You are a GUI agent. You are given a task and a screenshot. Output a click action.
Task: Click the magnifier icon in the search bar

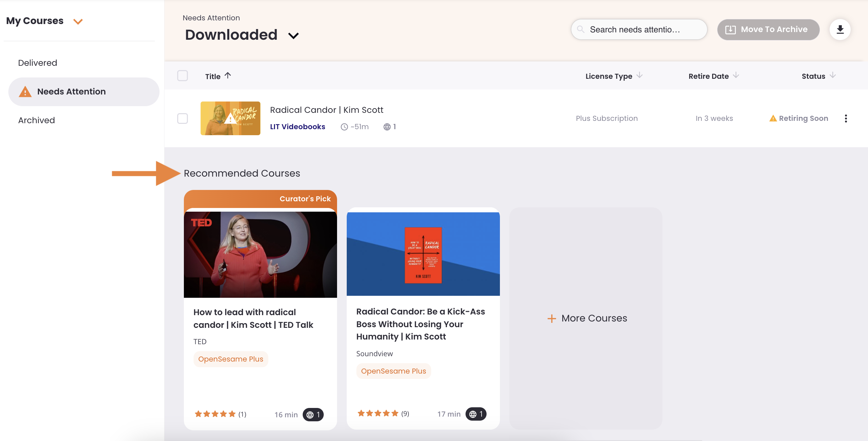coord(581,29)
